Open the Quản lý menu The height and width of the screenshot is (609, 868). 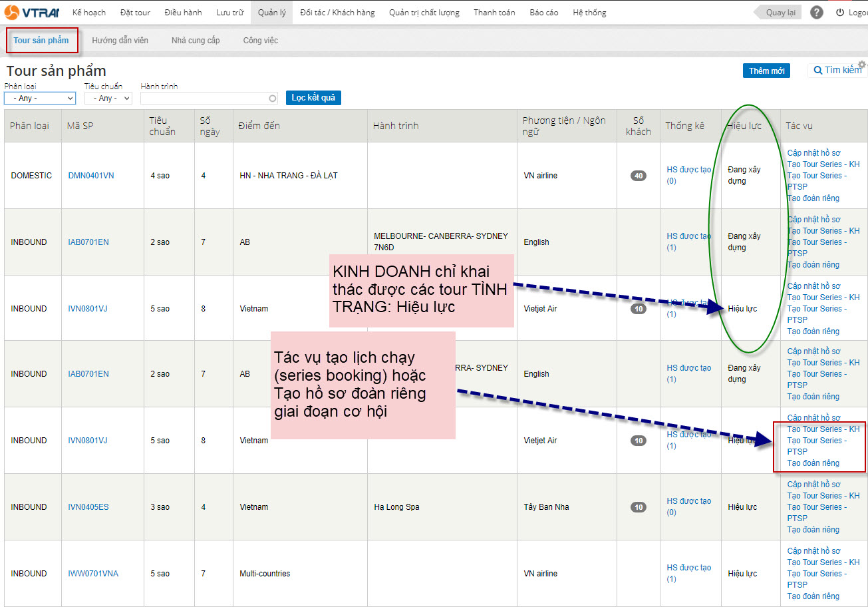[x=271, y=13]
